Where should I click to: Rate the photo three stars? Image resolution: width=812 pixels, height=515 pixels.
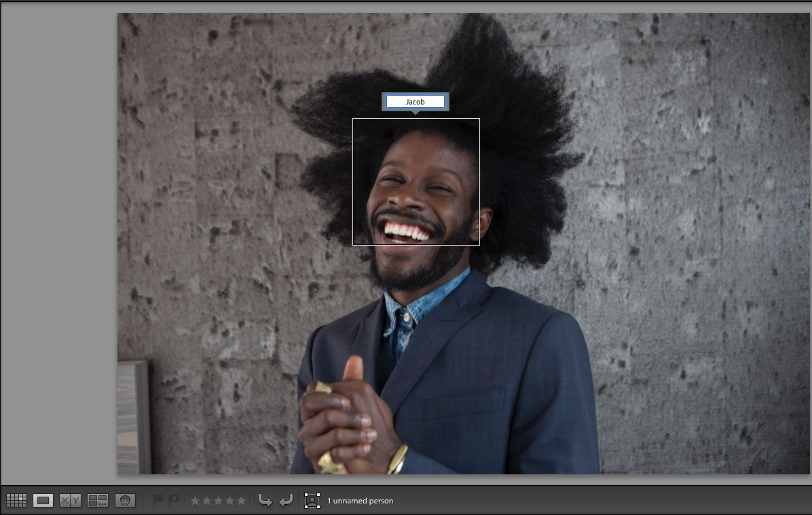point(218,500)
